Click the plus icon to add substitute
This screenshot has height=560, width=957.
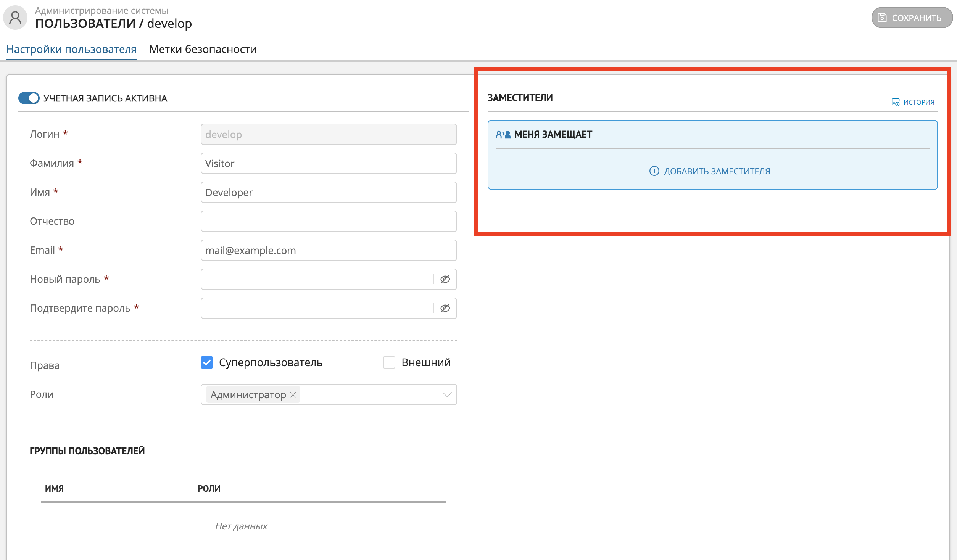click(x=654, y=171)
